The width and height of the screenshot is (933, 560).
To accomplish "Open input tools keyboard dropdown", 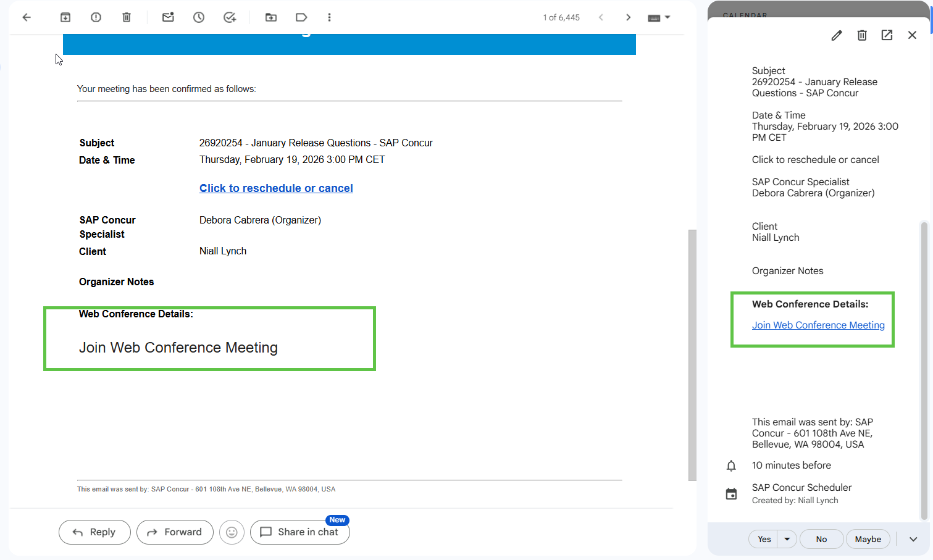I will (x=659, y=18).
